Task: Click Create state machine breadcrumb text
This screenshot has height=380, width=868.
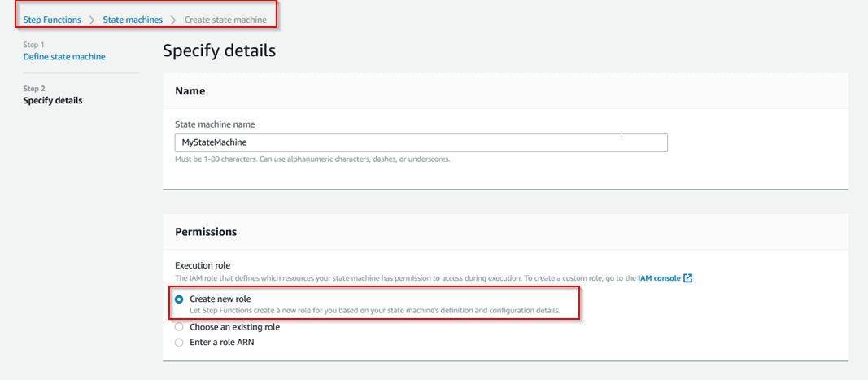Action: pyautogui.click(x=225, y=19)
